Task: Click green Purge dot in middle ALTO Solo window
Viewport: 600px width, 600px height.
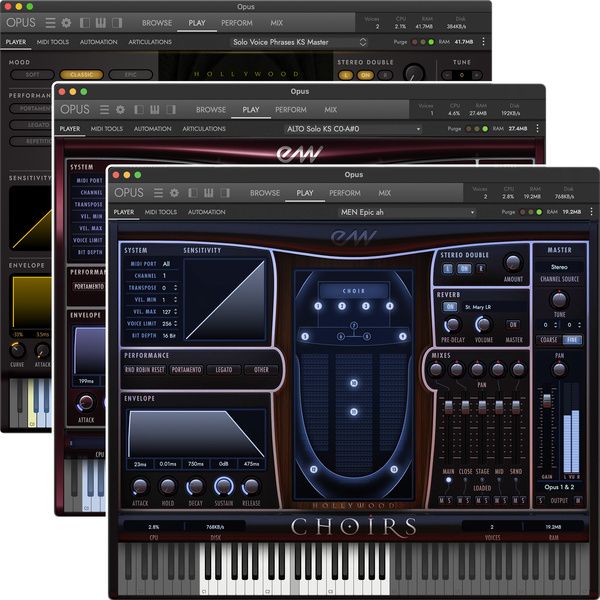Action: point(485,129)
